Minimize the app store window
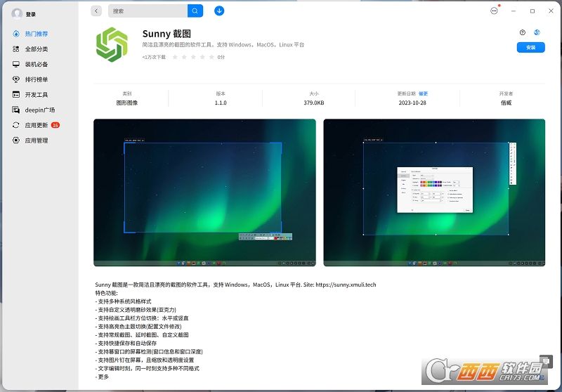The image size is (562, 392). click(x=514, y=11)
